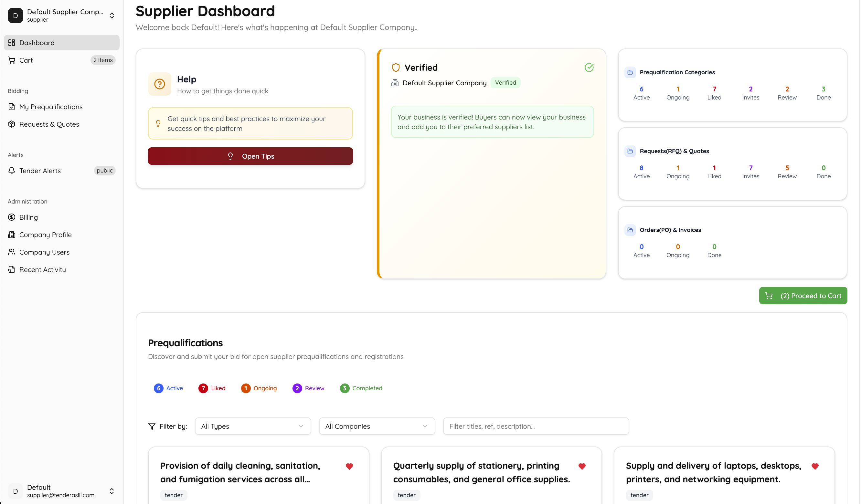This screenshot has height=504, width=861.
Task: Click the Open Tips button
Action: (250, 156)
